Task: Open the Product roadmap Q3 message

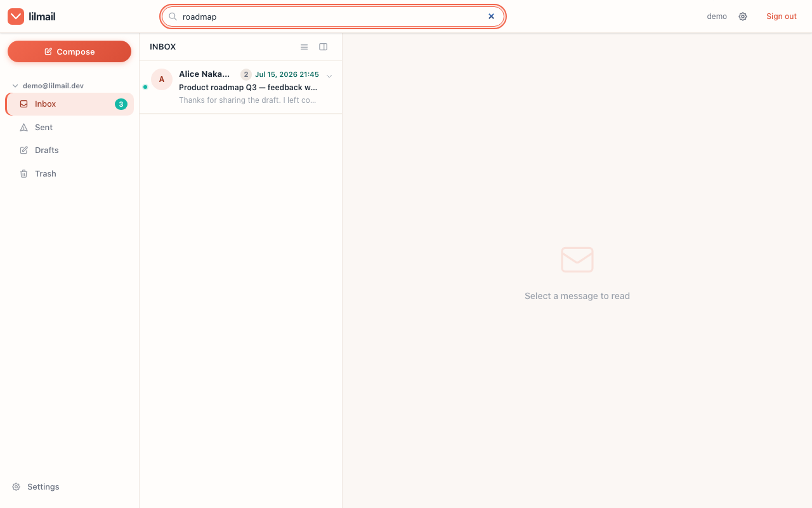Action: (241, 87)
